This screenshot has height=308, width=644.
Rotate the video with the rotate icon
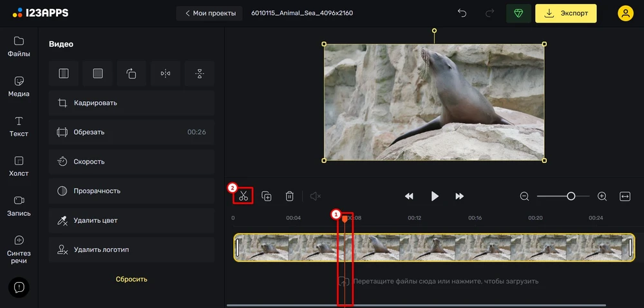coord(131,73)
